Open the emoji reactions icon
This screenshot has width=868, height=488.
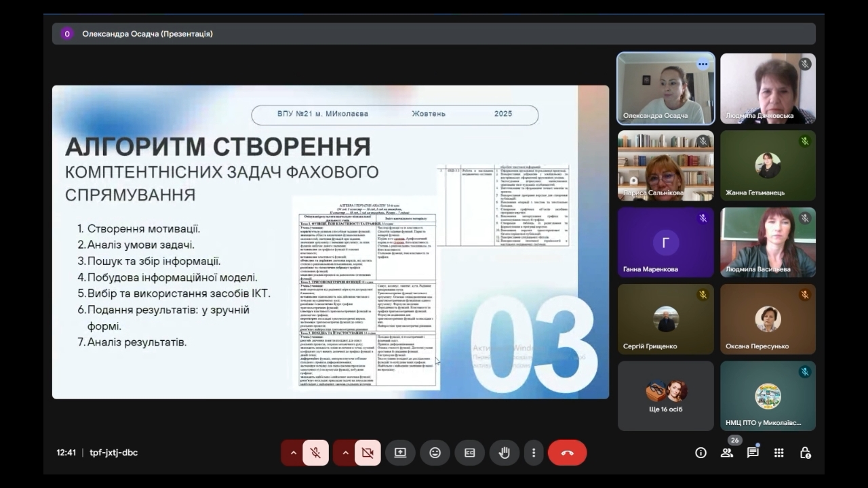tap(435, 453)
